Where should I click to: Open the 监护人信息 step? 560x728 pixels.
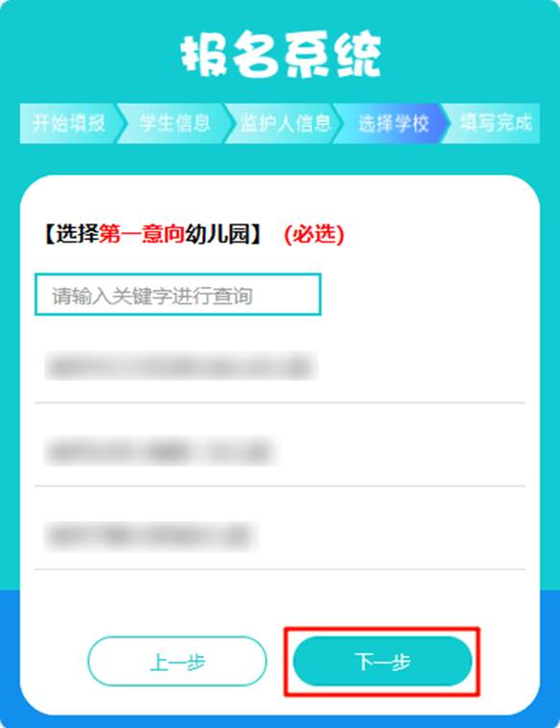point(285,123)
